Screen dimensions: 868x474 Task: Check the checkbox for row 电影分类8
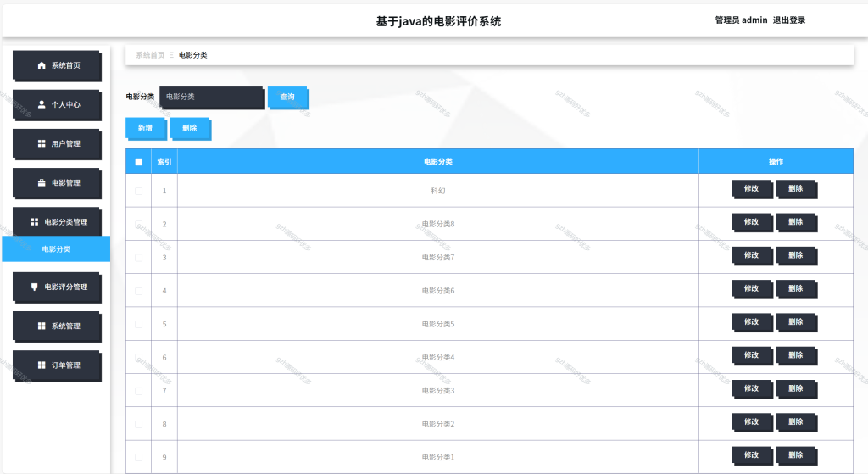point(138,224)
